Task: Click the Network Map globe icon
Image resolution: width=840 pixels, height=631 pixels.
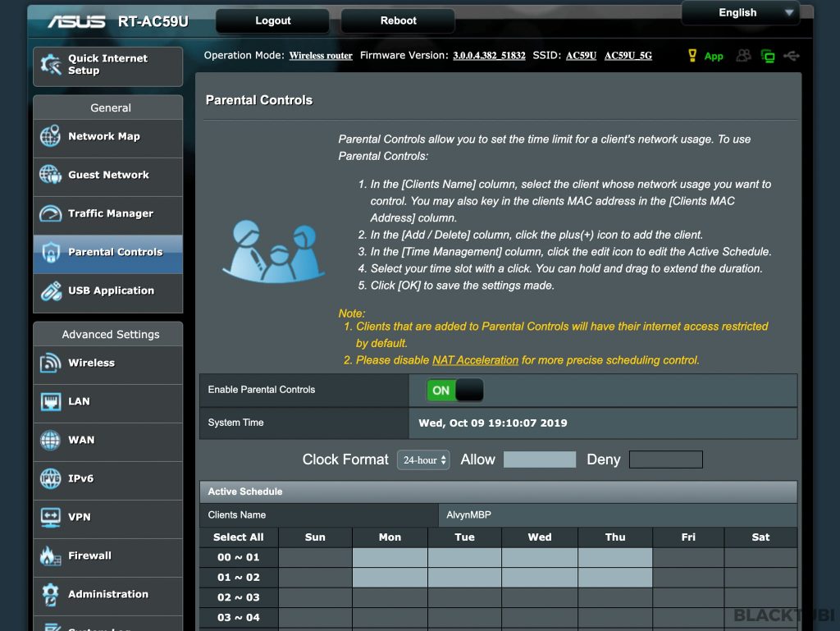Action: coord(50,136)
